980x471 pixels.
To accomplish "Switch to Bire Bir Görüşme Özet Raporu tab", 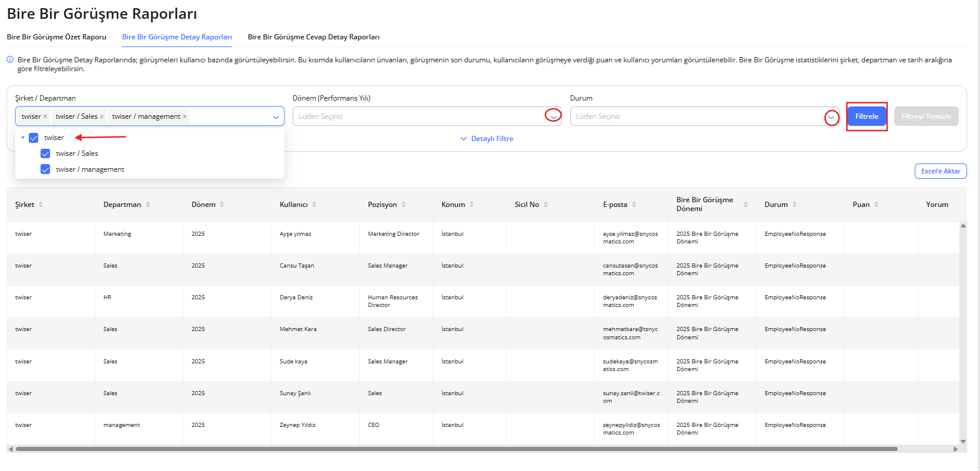I will (56, 37).
